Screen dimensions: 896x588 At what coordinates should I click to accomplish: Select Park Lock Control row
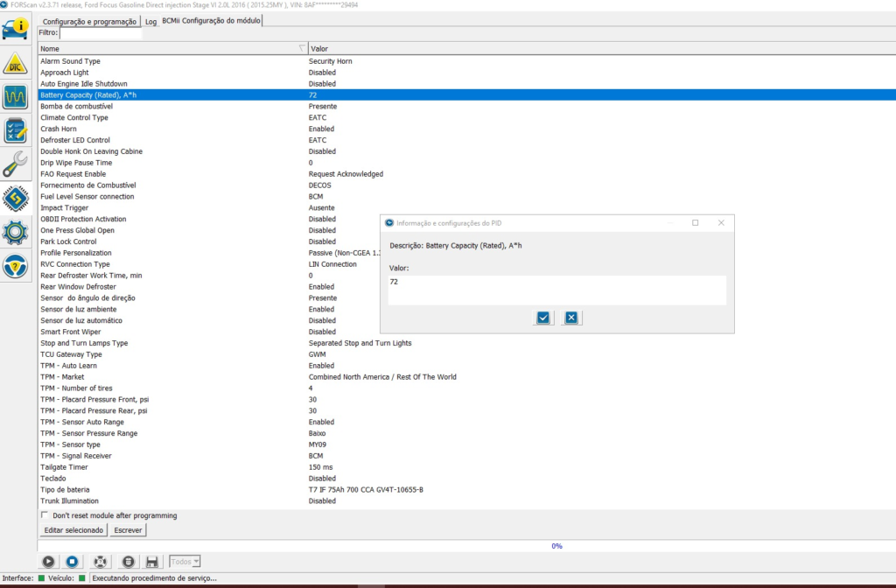pos(210,241)
